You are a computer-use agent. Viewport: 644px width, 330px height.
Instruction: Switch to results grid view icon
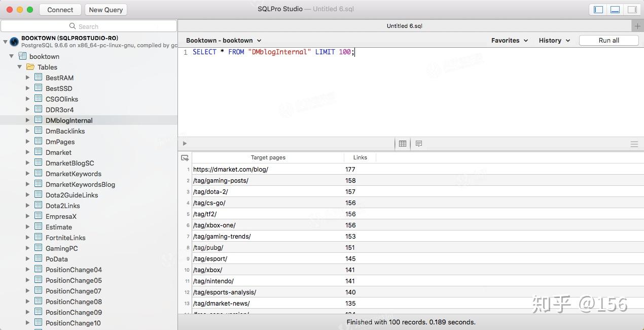(x=403, y=144)
